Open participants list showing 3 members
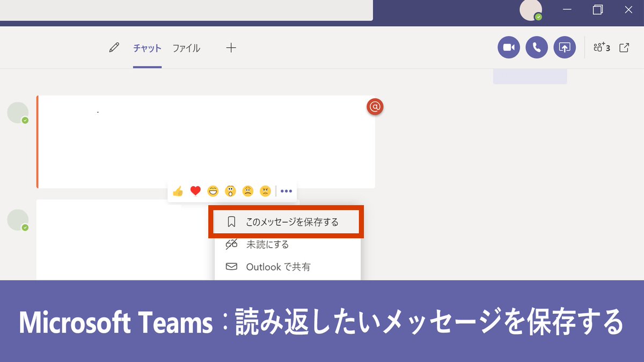The height and width of the screenshot is (362, 644). [x=602, y=48]
